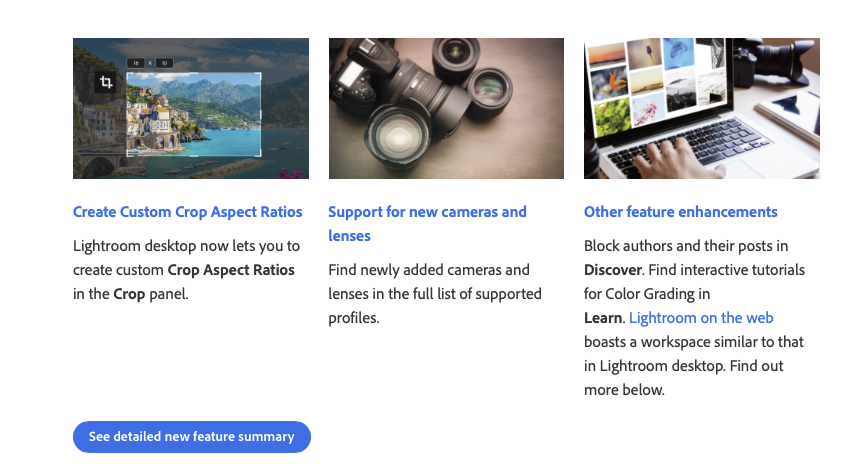
Task: Click the aspect ratio width box showing 16
Action: (x=135, y=63)
